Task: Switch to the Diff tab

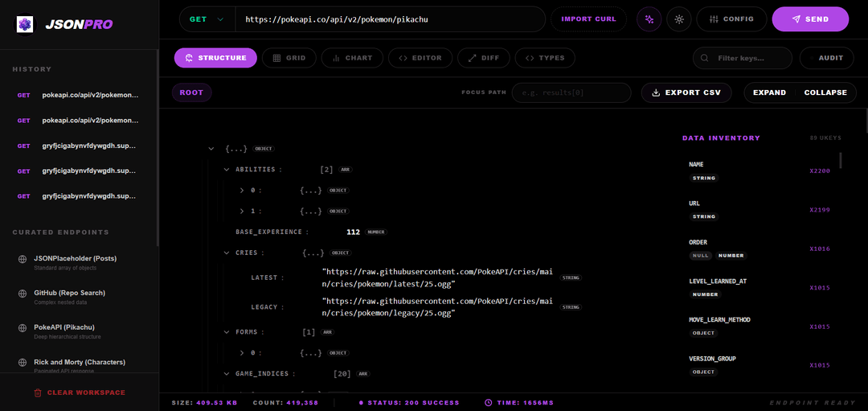Action: pos(483,58)
